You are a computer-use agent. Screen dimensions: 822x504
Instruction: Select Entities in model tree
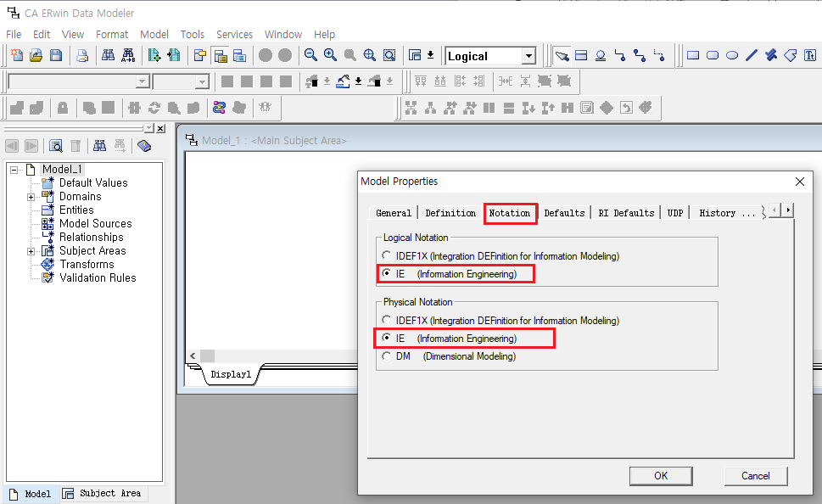tap(76, 210)
